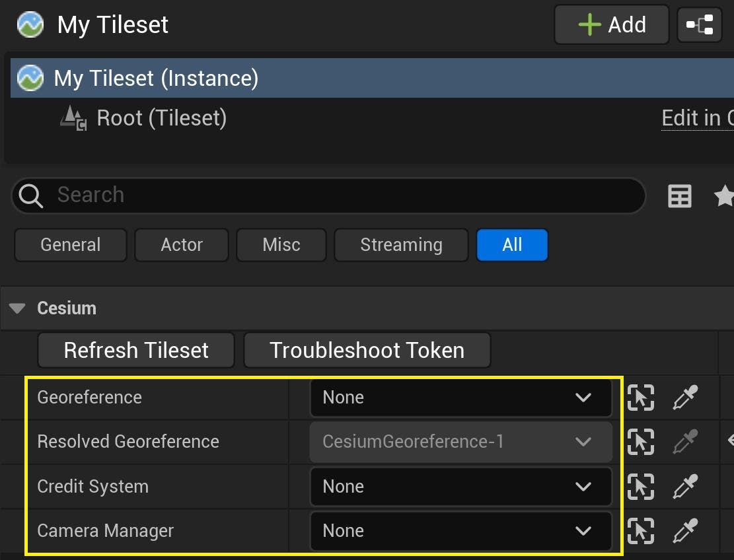
Task: Open the Georeference dropdown
Action: [460, 398]
